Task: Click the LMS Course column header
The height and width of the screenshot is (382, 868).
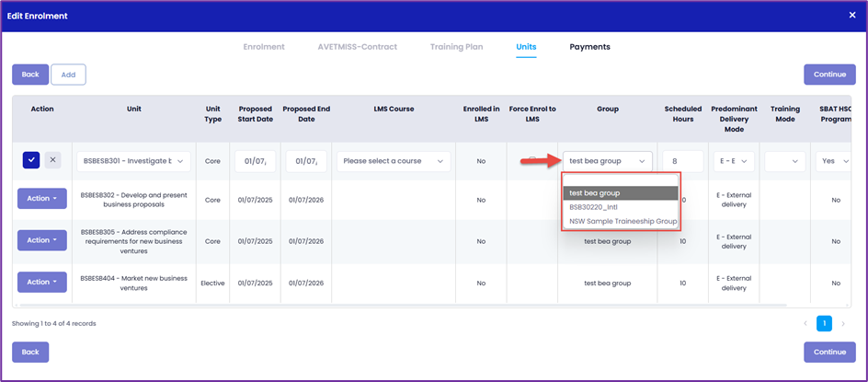Action: [x=394, y=110]
